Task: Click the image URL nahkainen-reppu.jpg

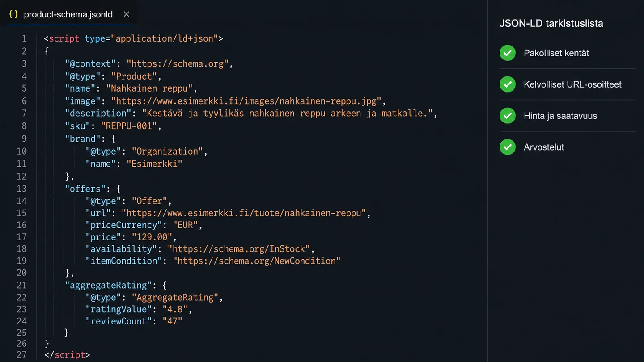Action: pos(246,101)
